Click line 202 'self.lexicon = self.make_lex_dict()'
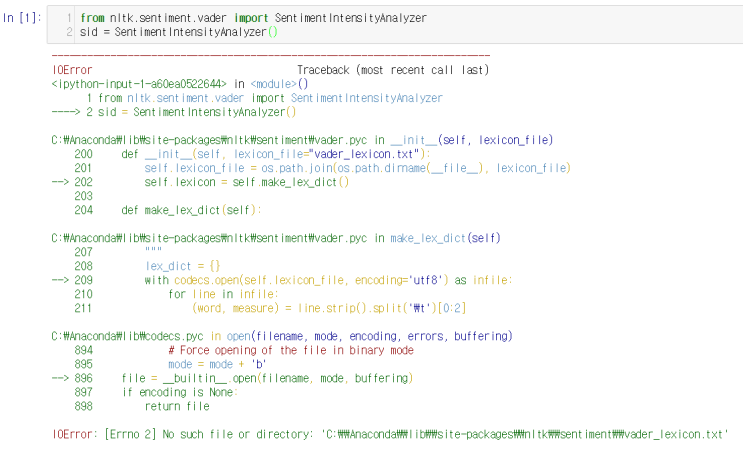743x451 pixels. point(200,182)
